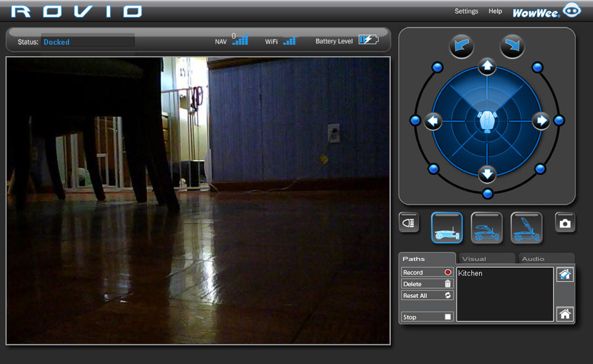Click the bottom-left blue dot on the ring
This screenshot has width=593, height=364.
(434, 169)
